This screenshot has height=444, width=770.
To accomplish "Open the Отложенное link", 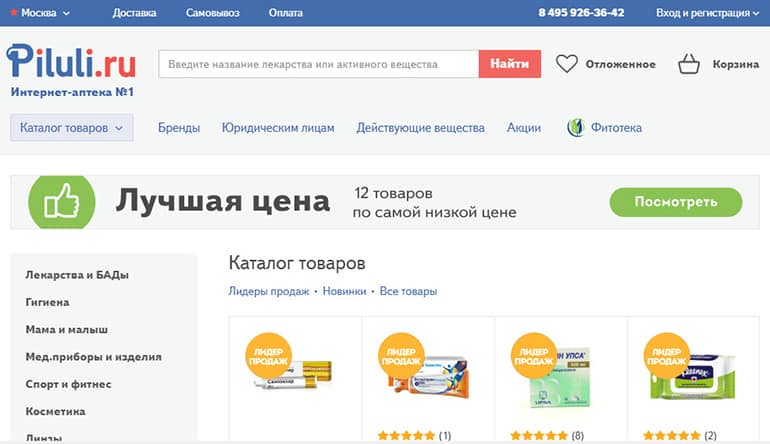I will pos(620,64).
